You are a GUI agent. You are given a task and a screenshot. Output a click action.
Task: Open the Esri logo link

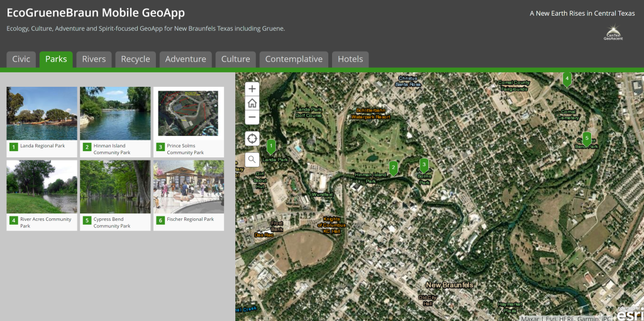[x=630, y=313]
